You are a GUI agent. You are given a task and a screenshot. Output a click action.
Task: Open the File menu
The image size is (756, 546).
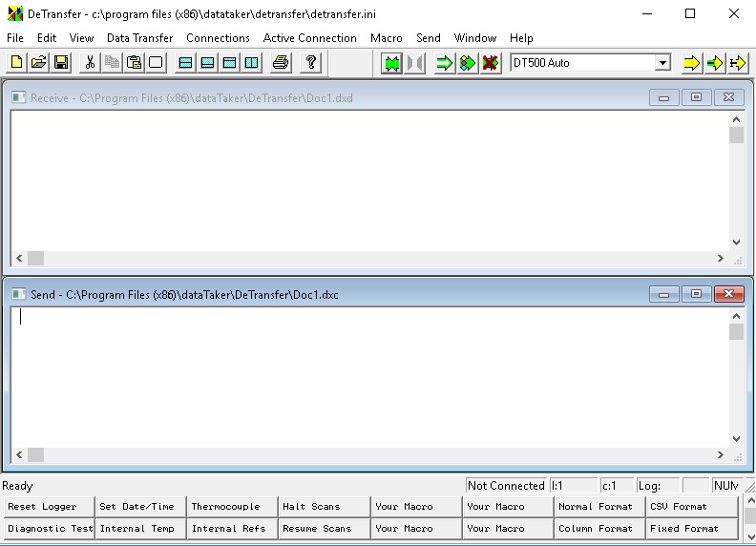click(15, 38)
